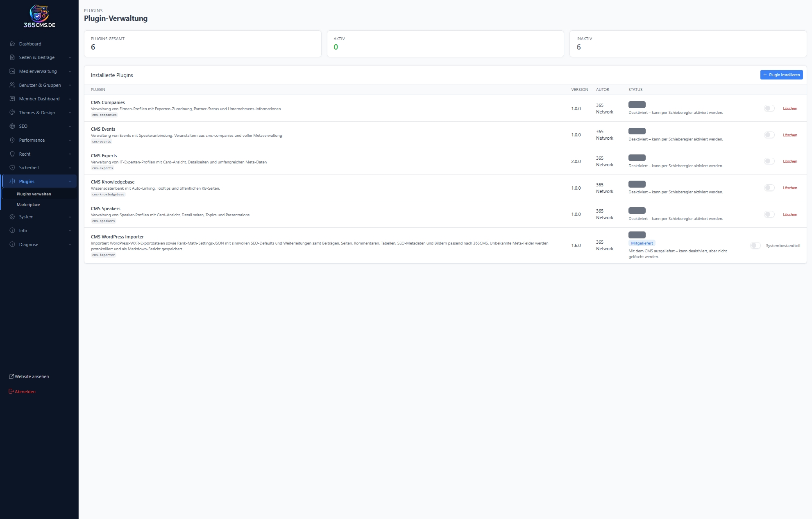Click the Medienverwaltung image icon
The height and width of the screenshot is (519, 812).
pos(12,71)
